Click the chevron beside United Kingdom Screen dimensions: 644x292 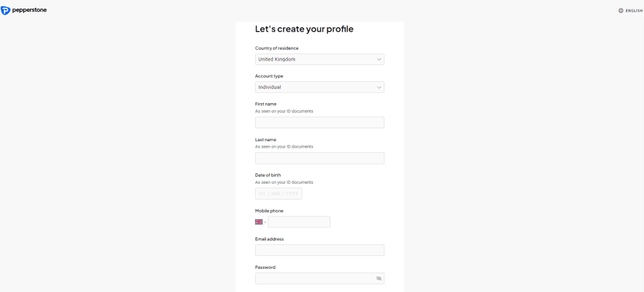tap(379, 59)
